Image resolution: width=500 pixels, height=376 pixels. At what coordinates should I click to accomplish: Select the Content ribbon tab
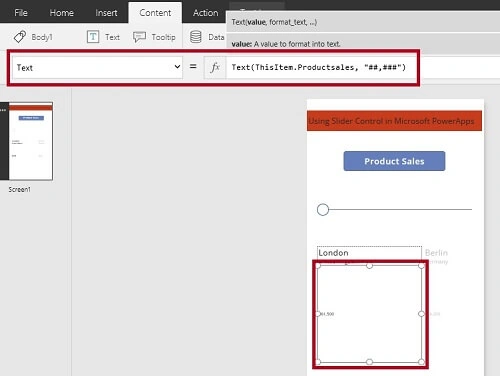pyautogui.click(x=155, y=13)
